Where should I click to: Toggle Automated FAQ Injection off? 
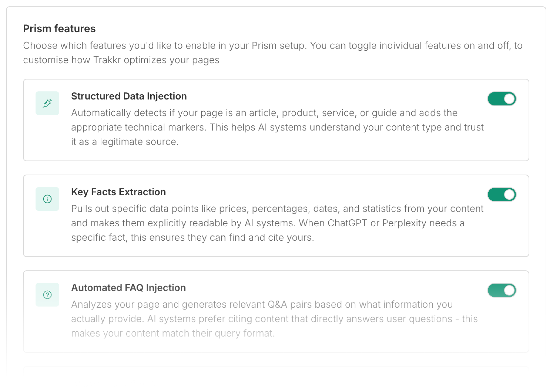502,290
